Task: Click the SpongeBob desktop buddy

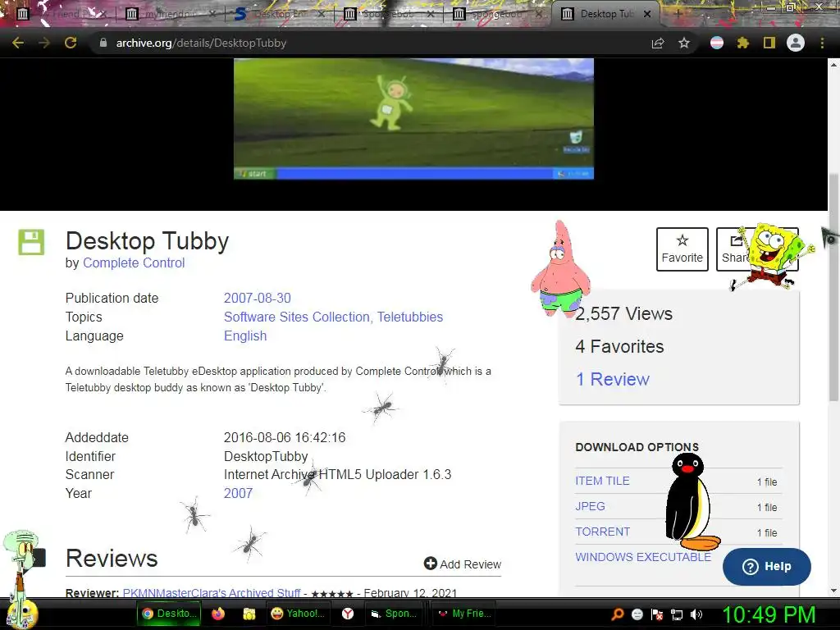Action: [771, 256]
